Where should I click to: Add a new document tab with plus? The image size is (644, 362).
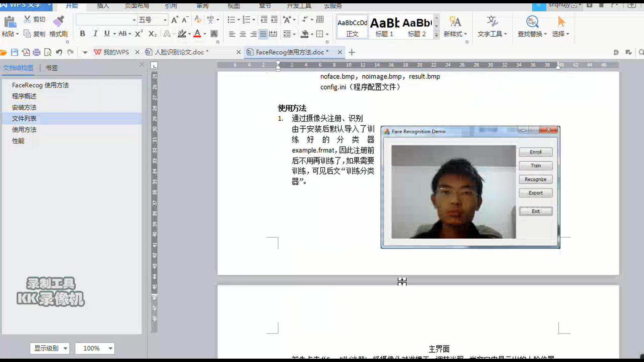[x=352, y=52]
